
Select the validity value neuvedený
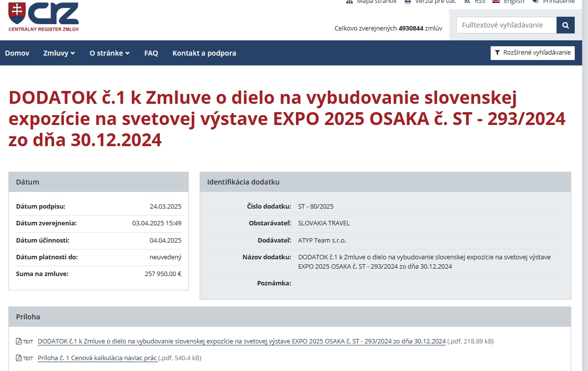coord(165,257)
